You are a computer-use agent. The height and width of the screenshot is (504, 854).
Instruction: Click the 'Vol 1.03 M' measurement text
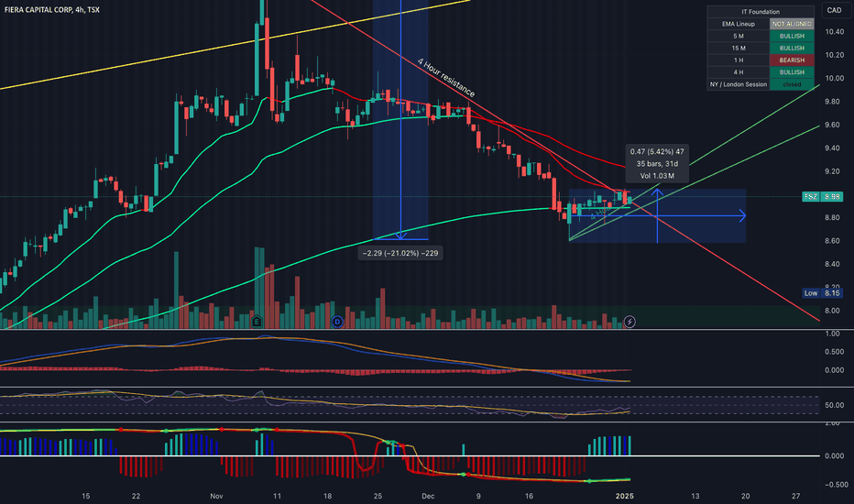point(657,175)
